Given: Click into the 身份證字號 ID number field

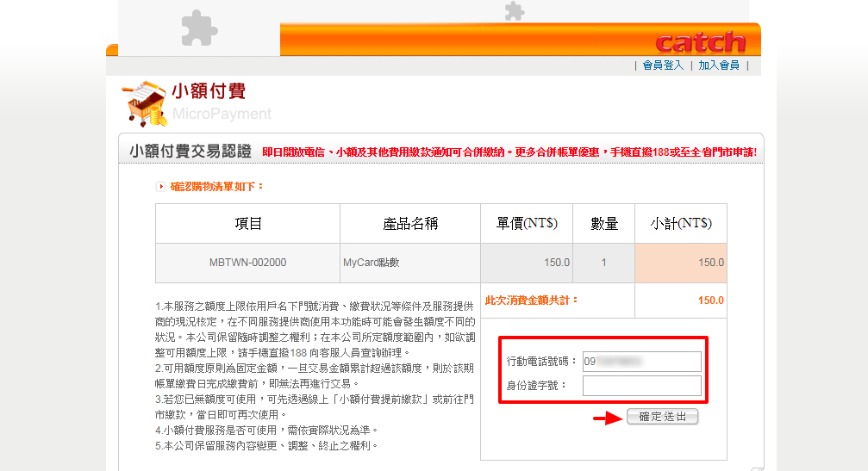Looking at the screenshot, I should [641, 385].
